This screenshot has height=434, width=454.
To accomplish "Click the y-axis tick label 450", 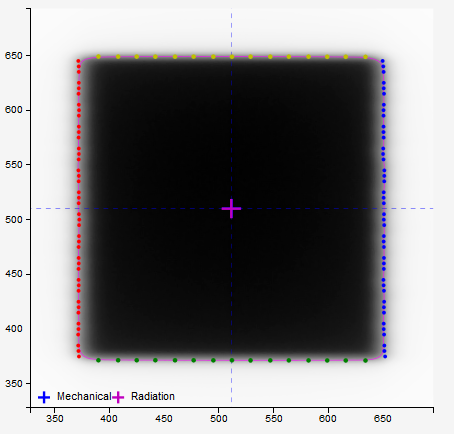I will pos(14,274).
